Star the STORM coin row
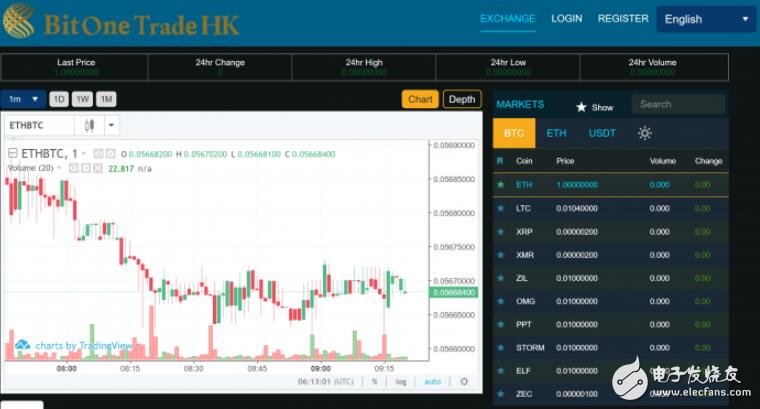This screenshot has height=409, width=760. pos(501,347)
